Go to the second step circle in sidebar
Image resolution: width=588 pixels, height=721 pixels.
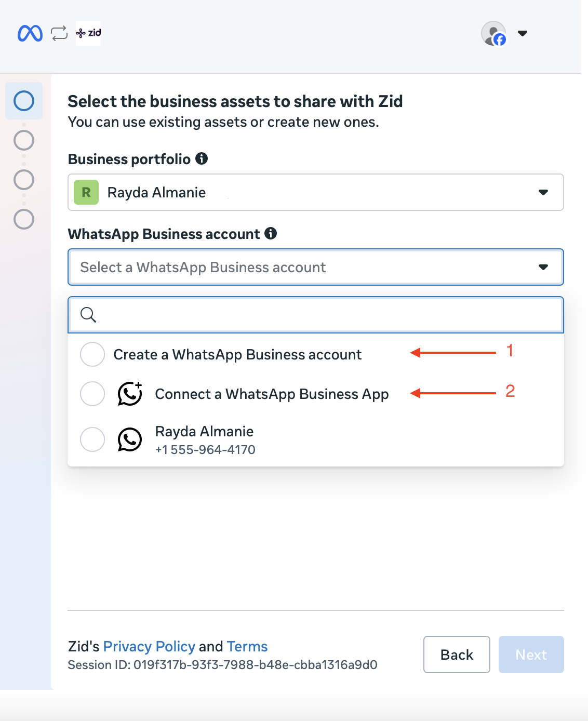point(24,140)
